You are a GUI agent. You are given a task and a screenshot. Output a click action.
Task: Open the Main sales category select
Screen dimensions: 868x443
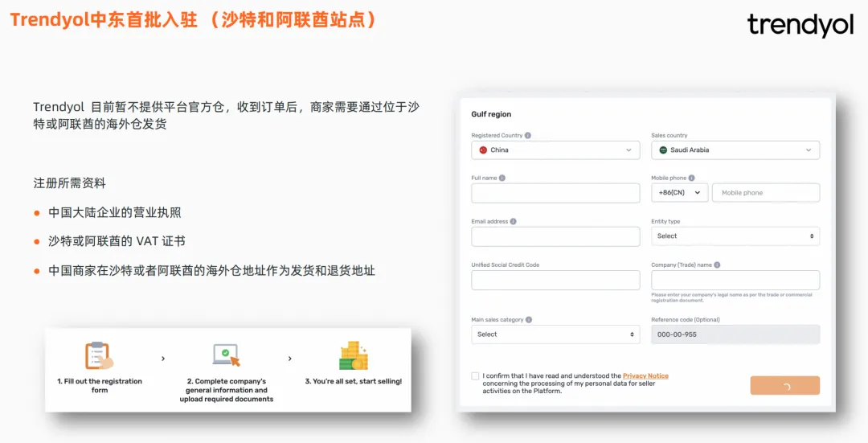[555, 334]
